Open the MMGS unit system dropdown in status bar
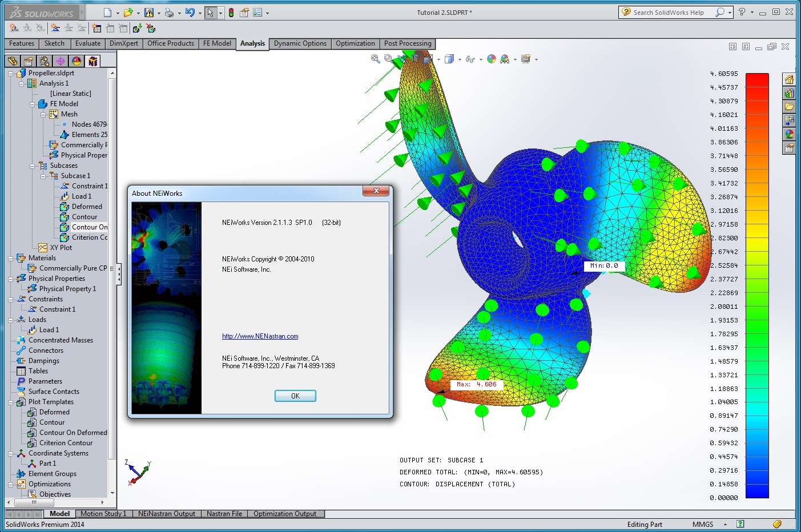801x532 pixels. [x=725, y=524]
